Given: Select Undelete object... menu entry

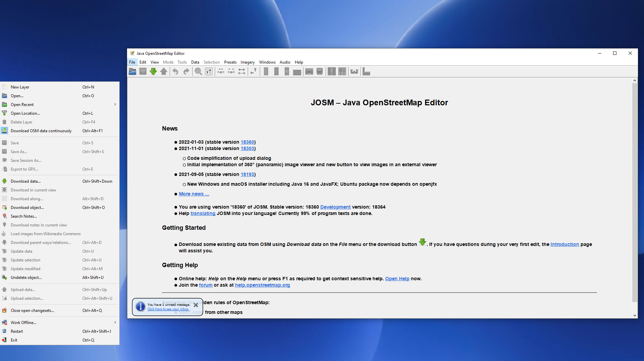Looking at the screenshot, I should [x=59, y=277].
